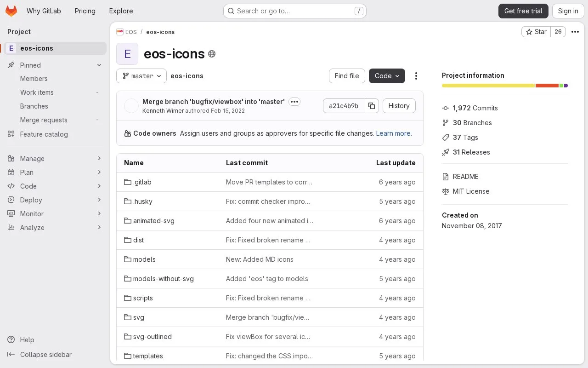The image size is (588, 368).
Task: Click the Sign in button
Action: tap(568, 11)
